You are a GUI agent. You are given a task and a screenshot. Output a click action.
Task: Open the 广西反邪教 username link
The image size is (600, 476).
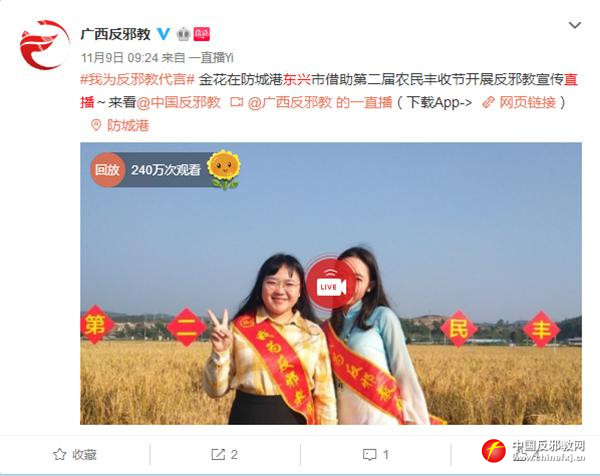tap(115, 34)
